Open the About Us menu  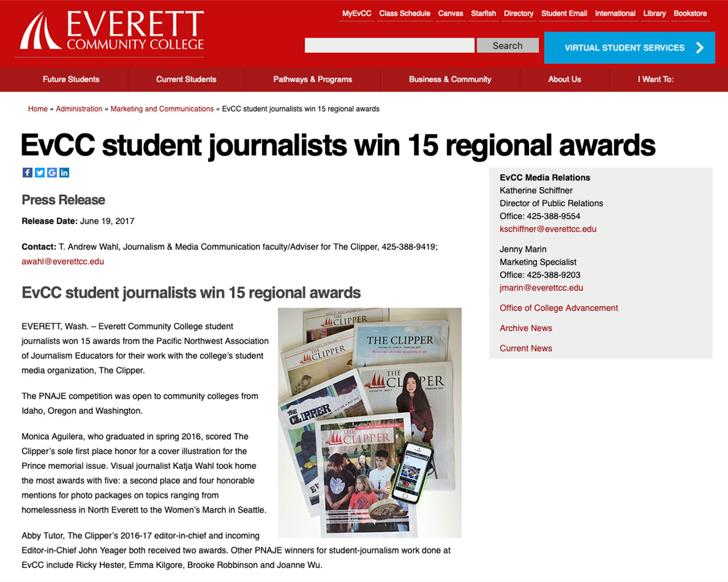click(564, 80)
